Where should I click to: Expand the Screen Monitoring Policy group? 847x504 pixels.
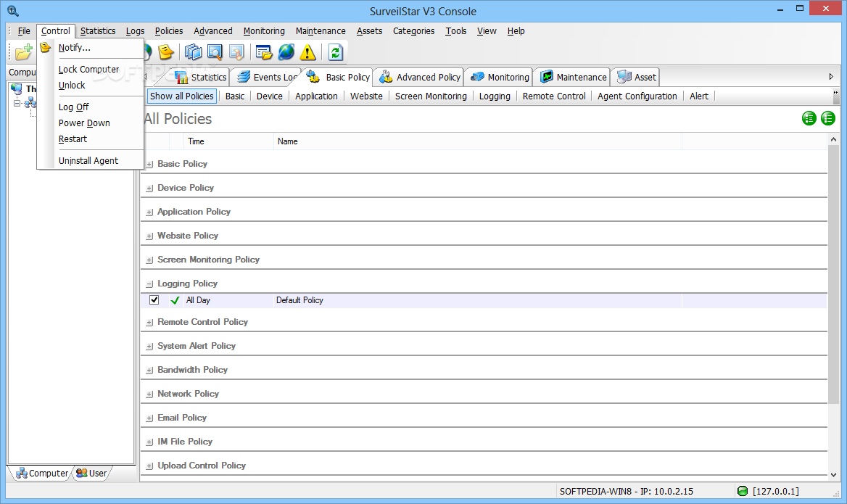pos(149,260)
